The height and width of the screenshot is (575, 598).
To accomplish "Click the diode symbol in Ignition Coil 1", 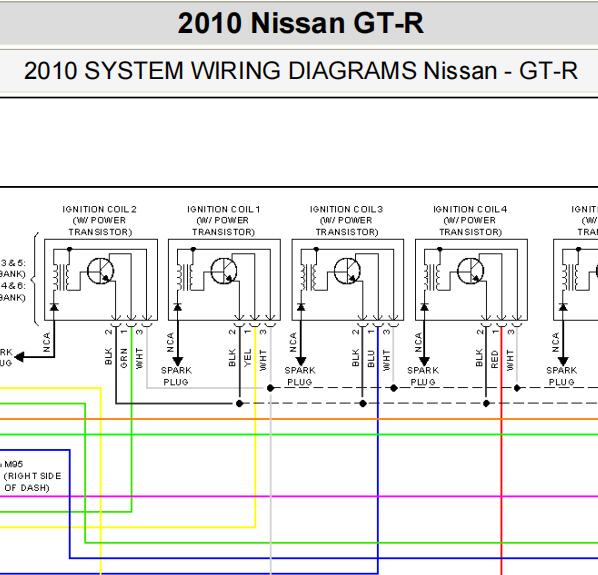I will point(177,307).
